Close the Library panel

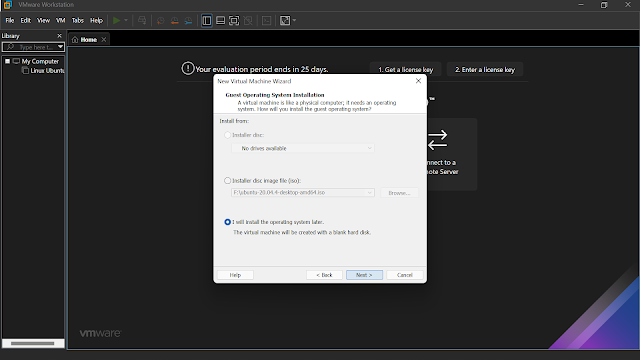click(60, 36)
